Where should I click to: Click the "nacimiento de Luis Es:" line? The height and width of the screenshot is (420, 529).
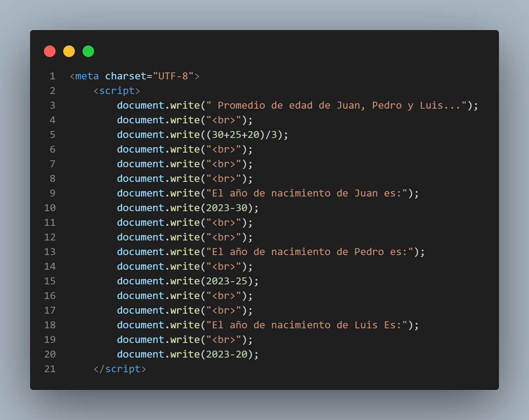(x=268, y=325)
